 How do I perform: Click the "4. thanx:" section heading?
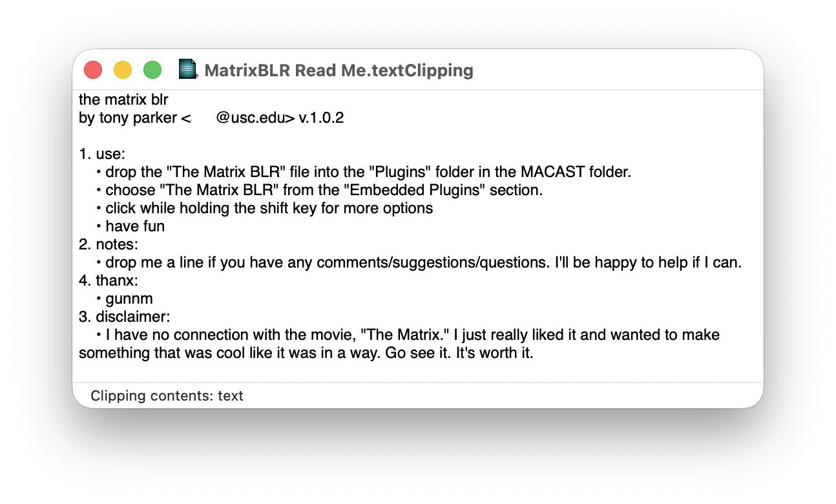[110, 281]
